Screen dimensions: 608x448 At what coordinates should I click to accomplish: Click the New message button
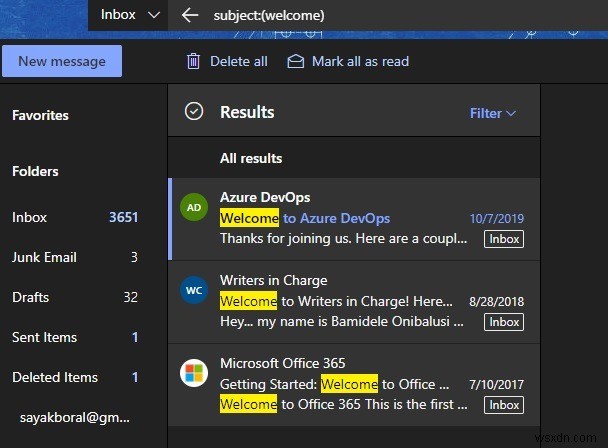click(62, 61)
